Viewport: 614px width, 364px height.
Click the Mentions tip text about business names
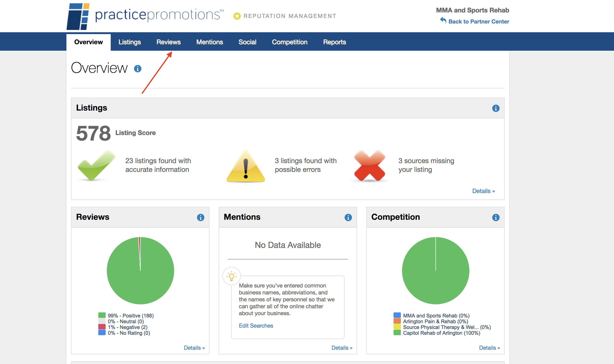(286, 299)
